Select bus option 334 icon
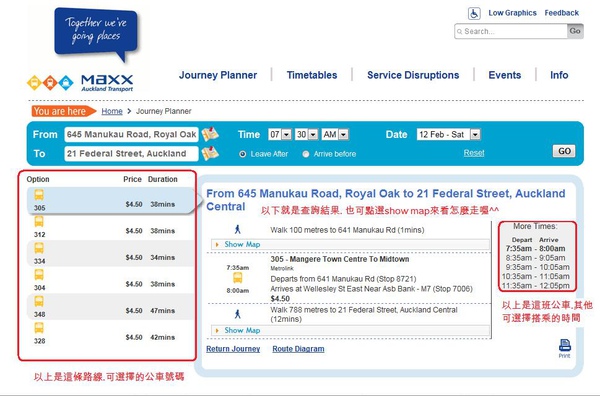Viewport: 600px width, 396px height. 39,248
